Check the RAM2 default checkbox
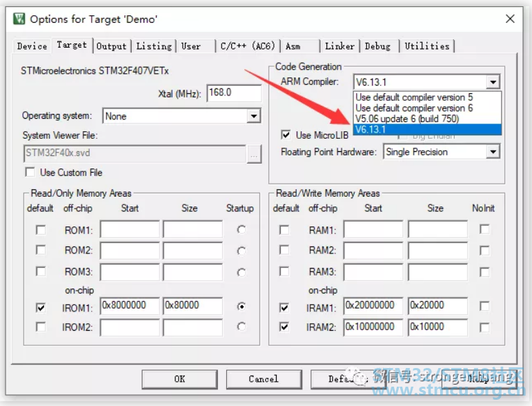 [x=284, y=250]
